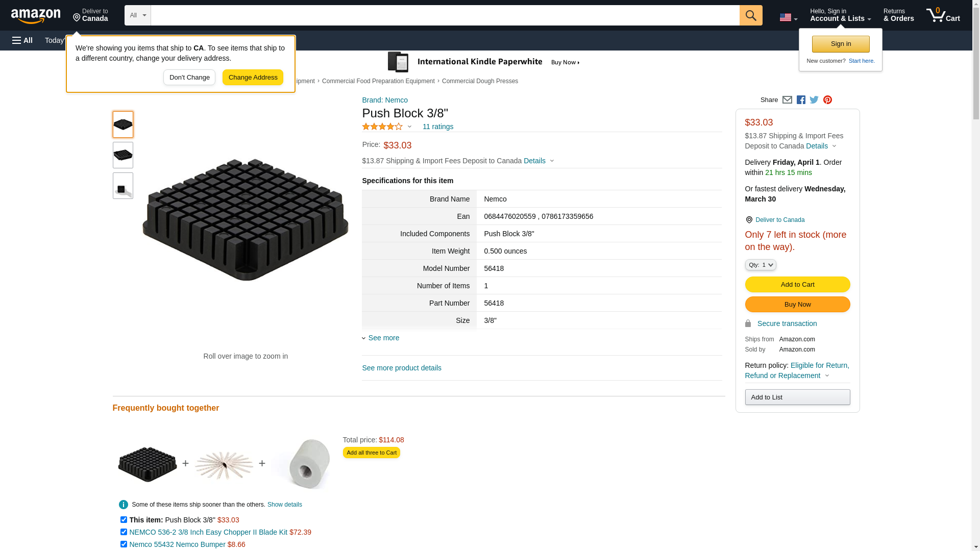Open the search category All dropdown
980x551 pixels.
pos(137,15)
